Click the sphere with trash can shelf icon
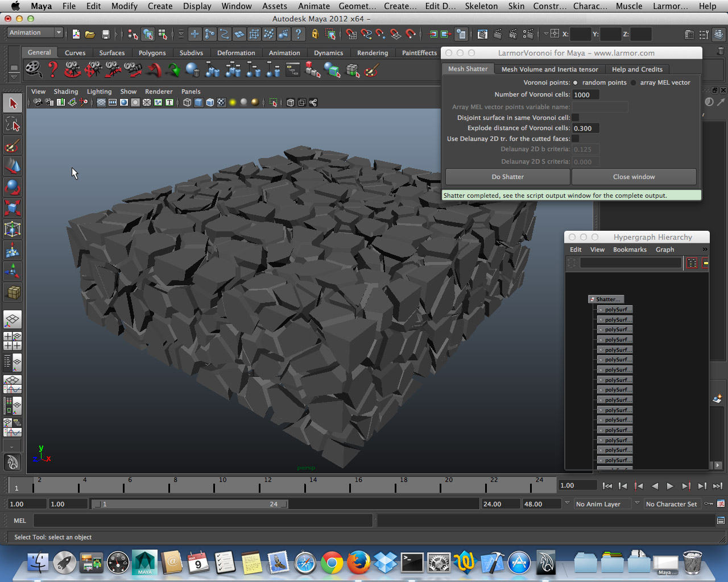728x582 pixels. [193, 70]
